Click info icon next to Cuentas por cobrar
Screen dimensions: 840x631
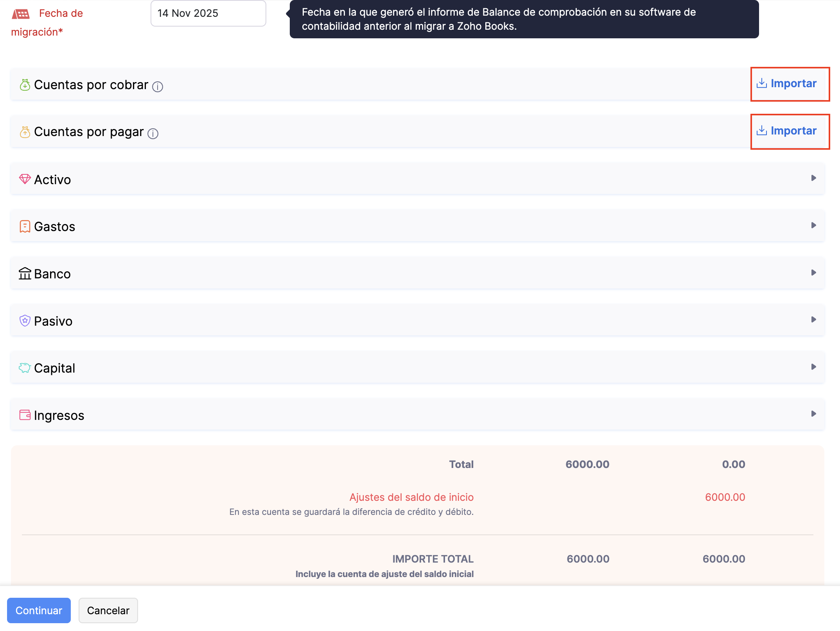[158, 86]
